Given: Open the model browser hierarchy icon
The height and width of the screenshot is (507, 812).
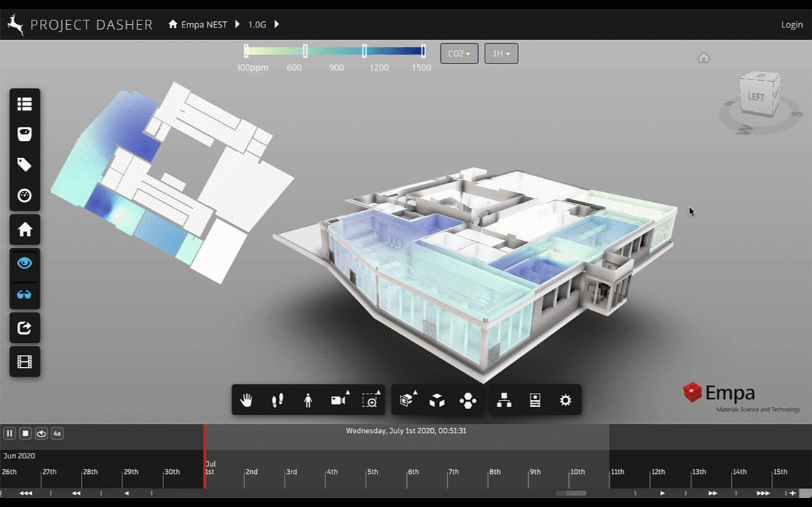Looking at the screenshot, I should point(503,399).
